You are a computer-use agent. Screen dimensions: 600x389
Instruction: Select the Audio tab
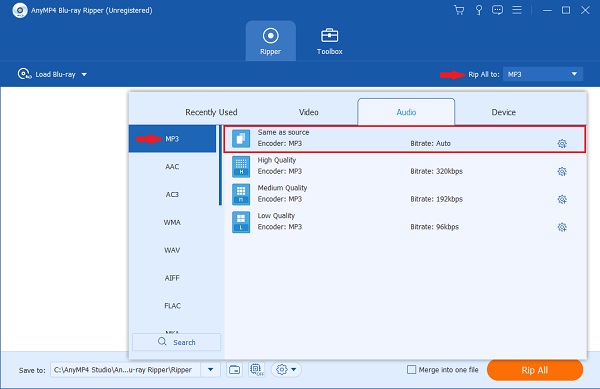coord(406,112)
